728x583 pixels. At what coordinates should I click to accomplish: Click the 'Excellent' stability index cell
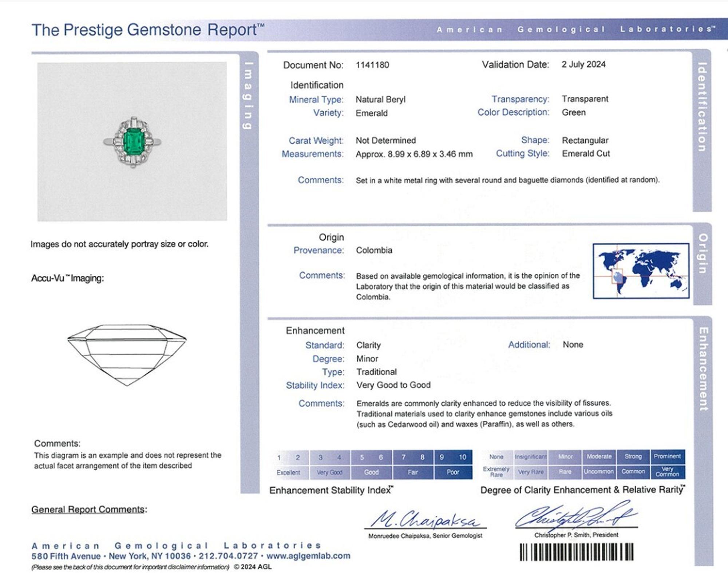point(288,472)
